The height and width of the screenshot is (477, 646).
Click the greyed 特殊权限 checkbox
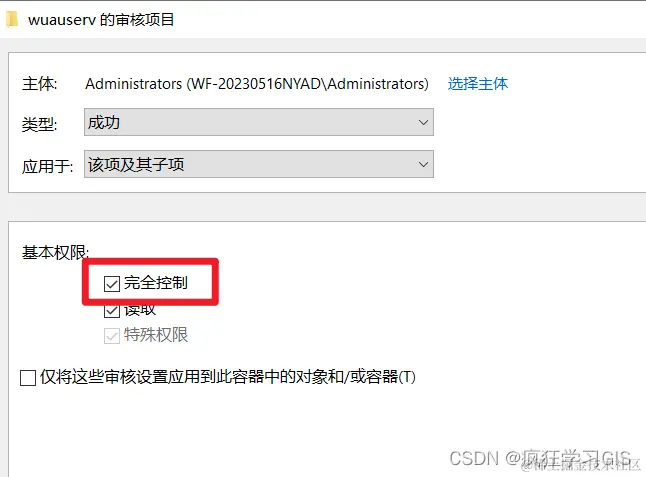pyautogui.click(x=112, y=336)
